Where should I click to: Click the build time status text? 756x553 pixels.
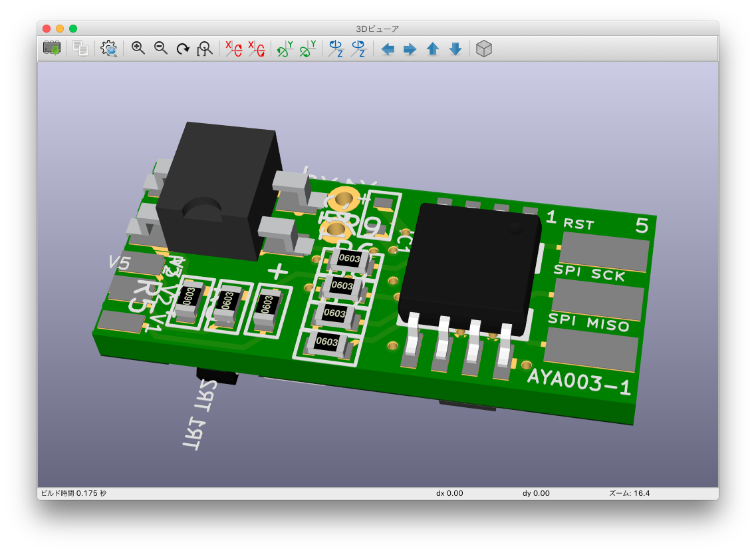click(x=73, y=493)
